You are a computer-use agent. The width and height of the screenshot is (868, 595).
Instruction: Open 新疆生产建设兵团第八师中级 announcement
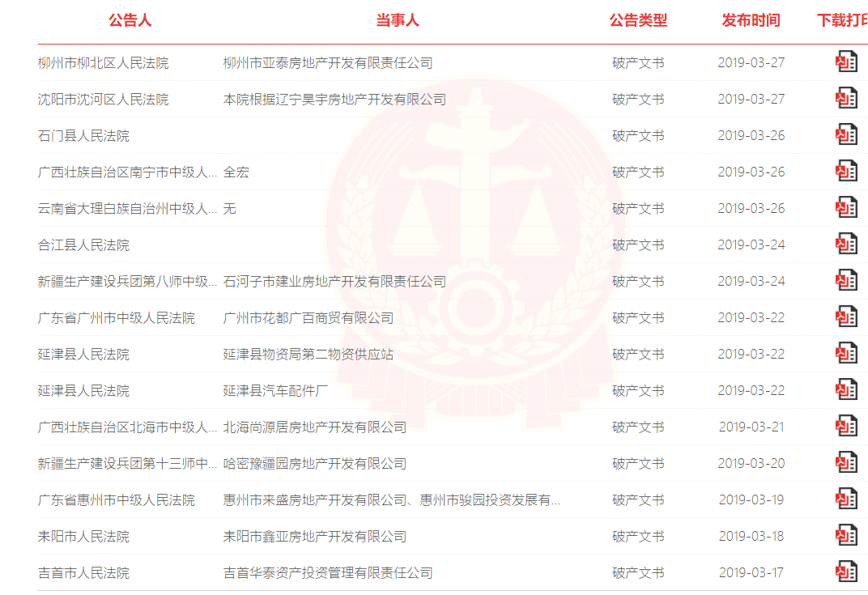point(127,282)
